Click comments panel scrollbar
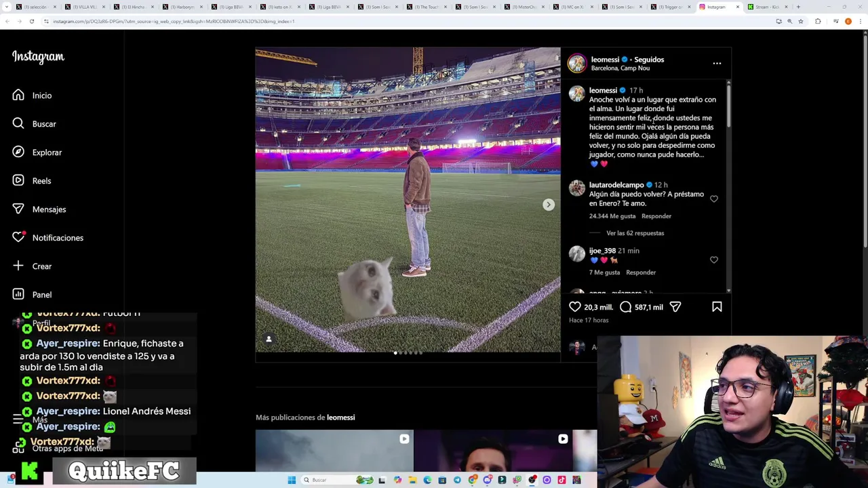Viewport: 868px width, 488px height. tap(728, 105)
